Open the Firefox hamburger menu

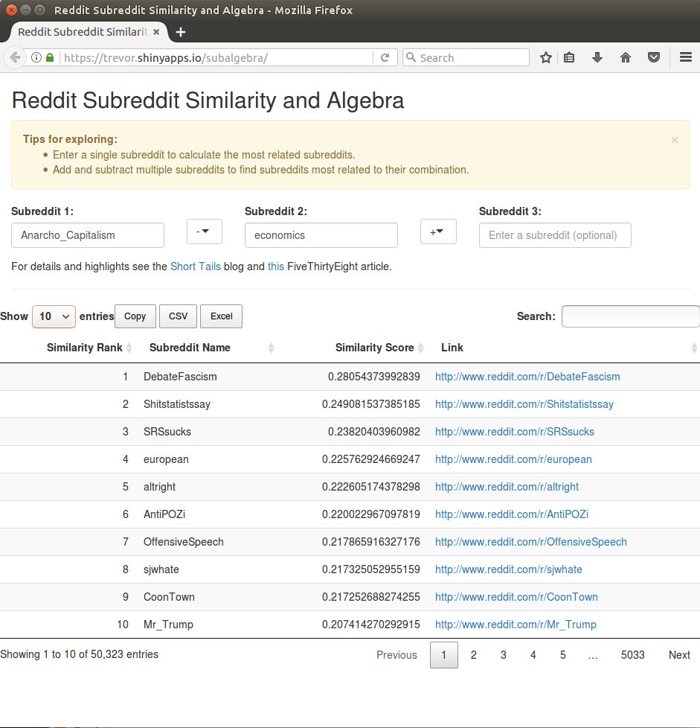point(686,57)
